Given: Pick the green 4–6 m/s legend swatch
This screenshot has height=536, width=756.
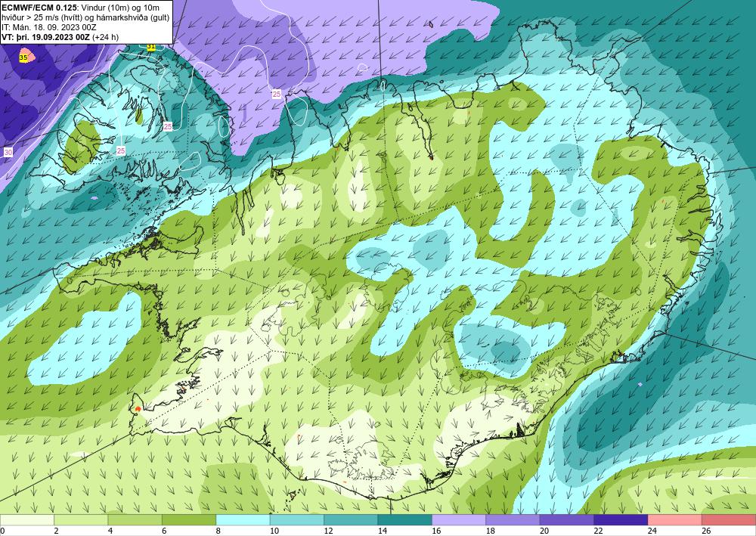Looking at the screenshot, I should pos(135,519).
